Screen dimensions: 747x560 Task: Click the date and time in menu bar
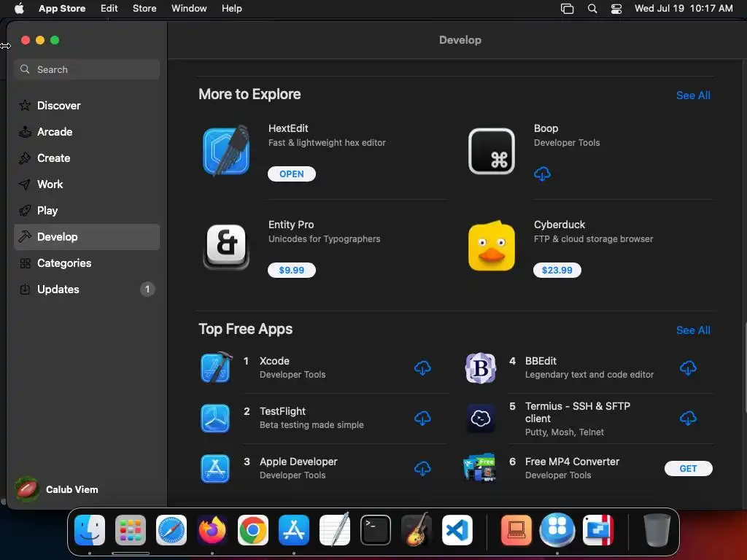click(684, 8)
